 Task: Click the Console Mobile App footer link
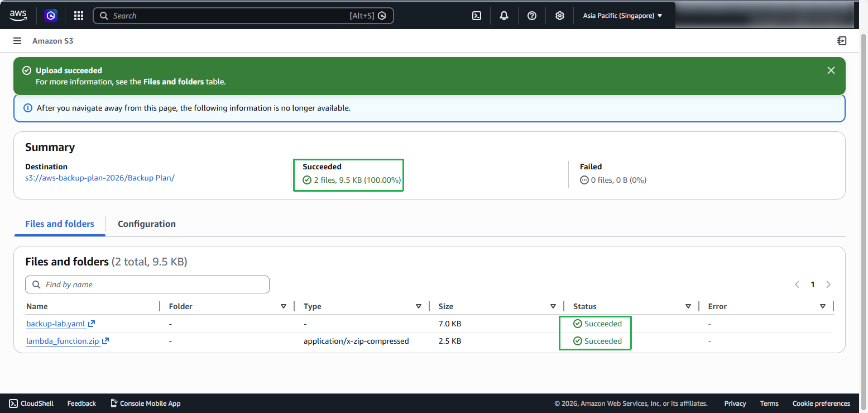pyautogui.click(x=150, y=403)
